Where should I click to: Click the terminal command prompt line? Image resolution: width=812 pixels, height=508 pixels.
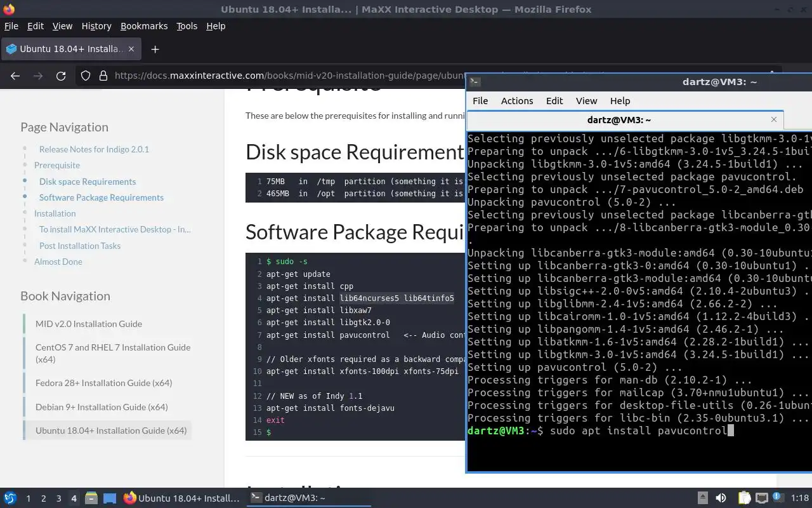coord(601,431)
